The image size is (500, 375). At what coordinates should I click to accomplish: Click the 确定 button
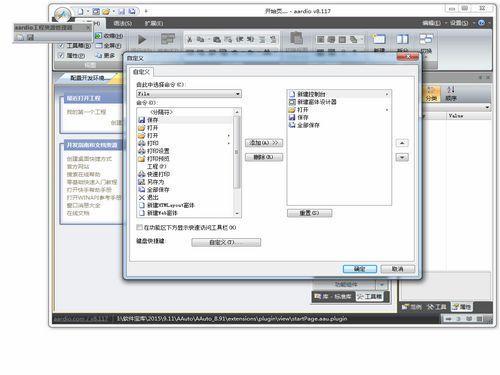tap(360, 269)
